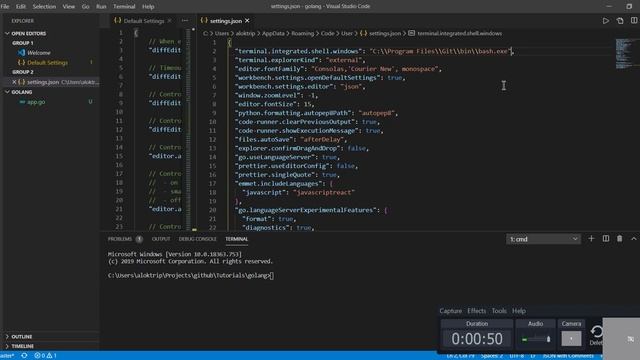Maximize the terminal panel with the chevron
Screen dimensions: 640x360
[x=634, y=239]
